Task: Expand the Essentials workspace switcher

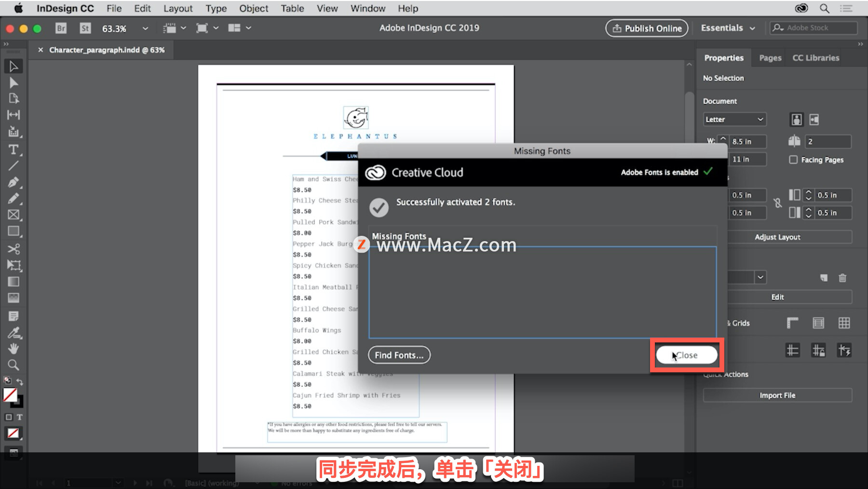Action: click(728, 28)
